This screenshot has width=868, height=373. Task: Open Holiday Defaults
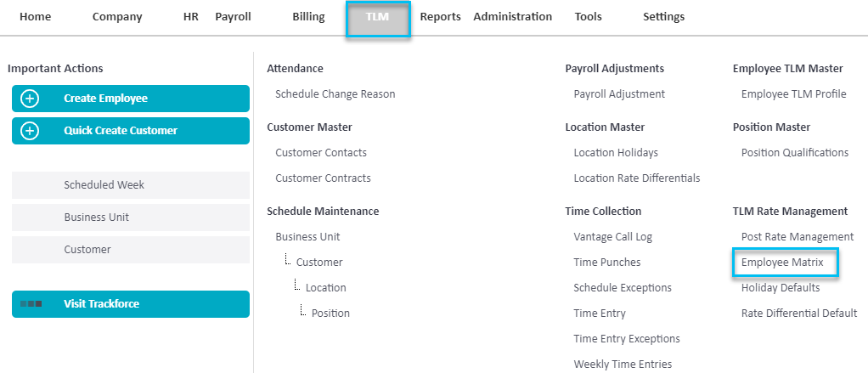[781, 288]
